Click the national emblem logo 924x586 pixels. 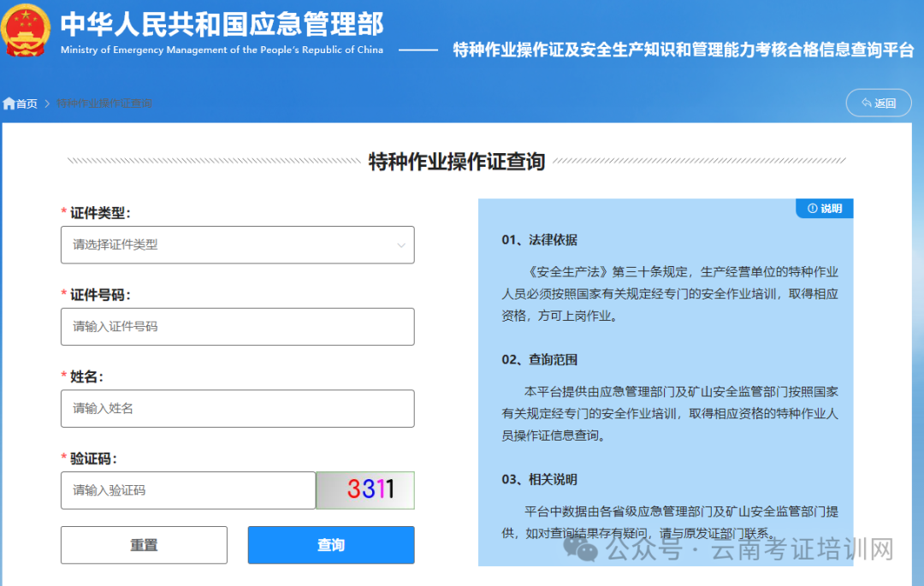(x=26, y=29)
